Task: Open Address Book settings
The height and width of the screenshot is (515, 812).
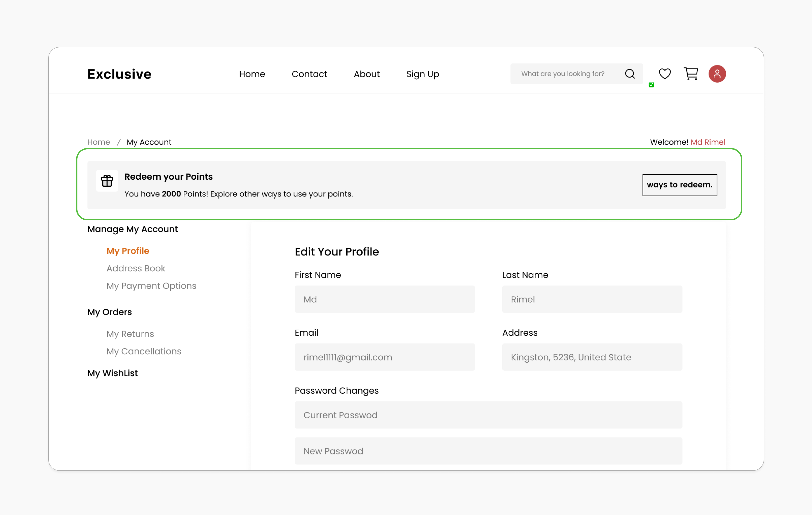Action: click(135, 268)
